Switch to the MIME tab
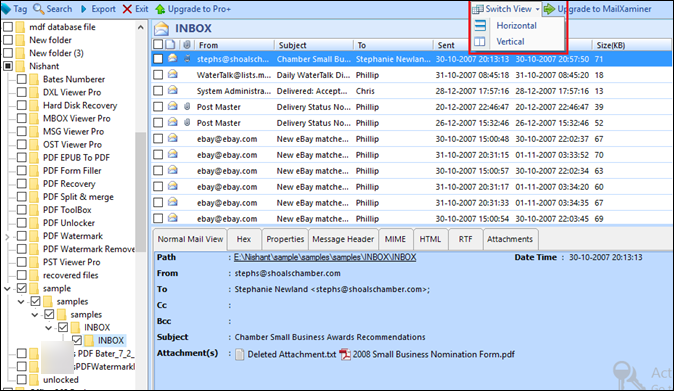674x391 pixels. pyautogui.click(x=395, y=239)
